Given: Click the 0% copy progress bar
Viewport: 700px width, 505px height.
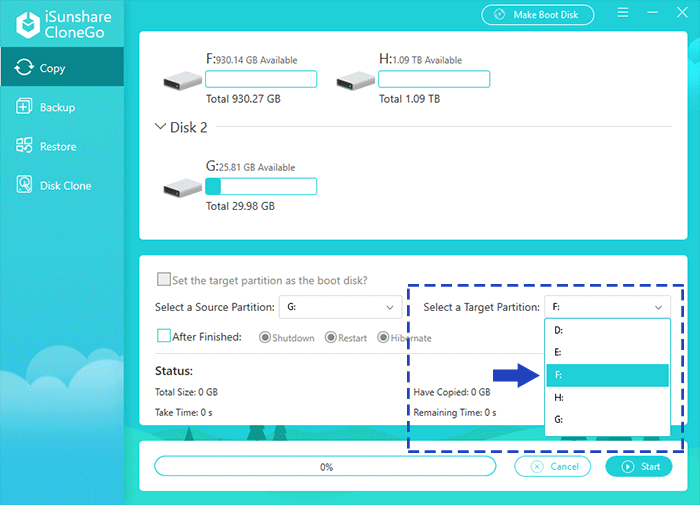Looking at the screenshot, I should (x=325, y=467).
